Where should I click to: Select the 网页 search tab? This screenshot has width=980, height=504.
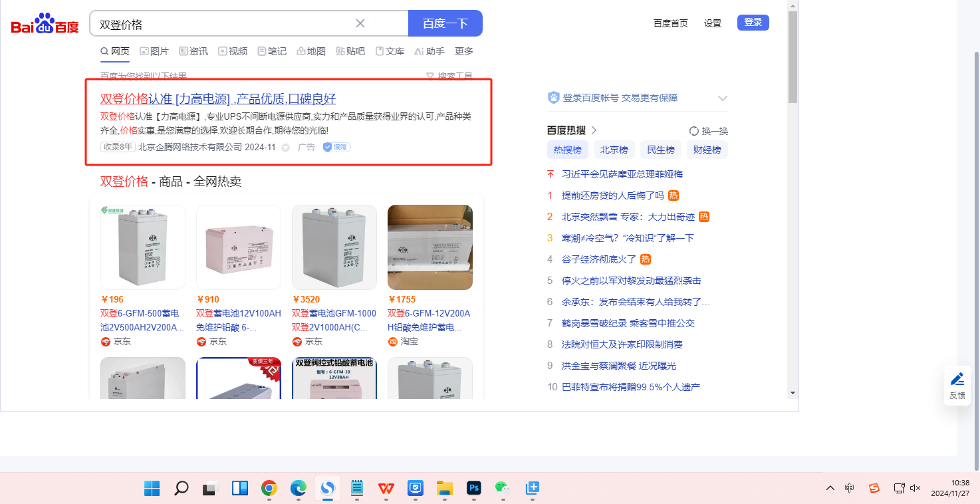click(x=115, y=51)
